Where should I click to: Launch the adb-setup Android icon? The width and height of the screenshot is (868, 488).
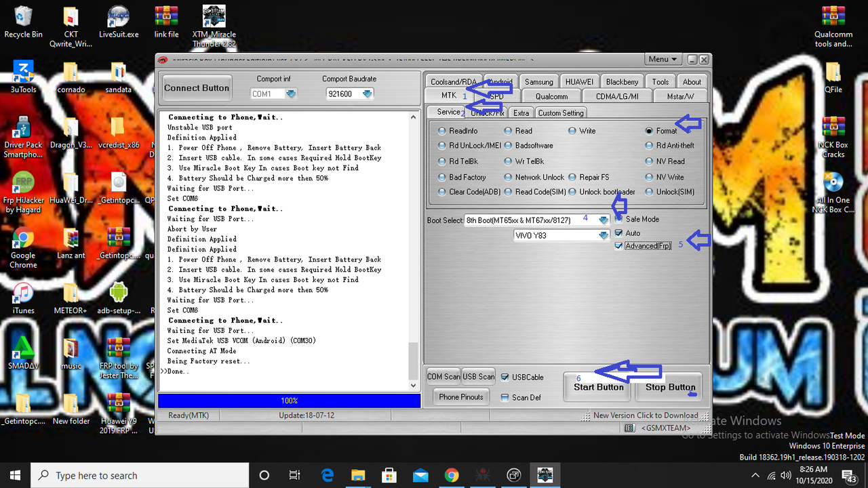(x=119, y=298)
